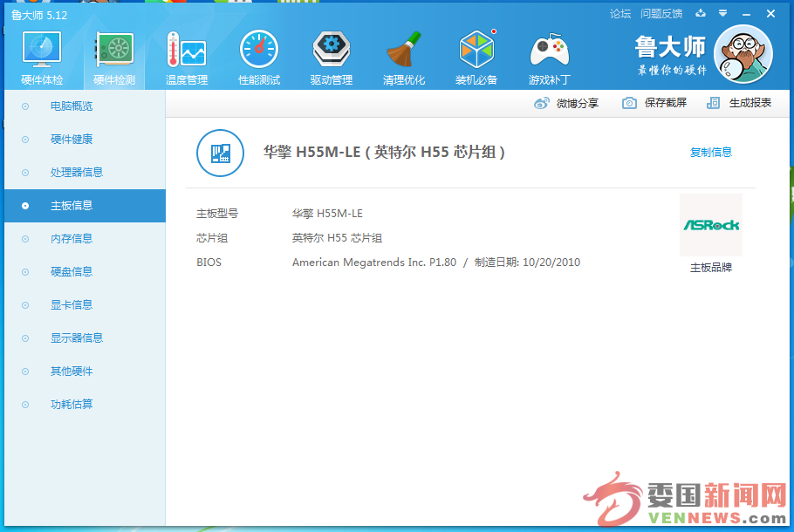Click the BIOS field label

(x=209, y=263)
